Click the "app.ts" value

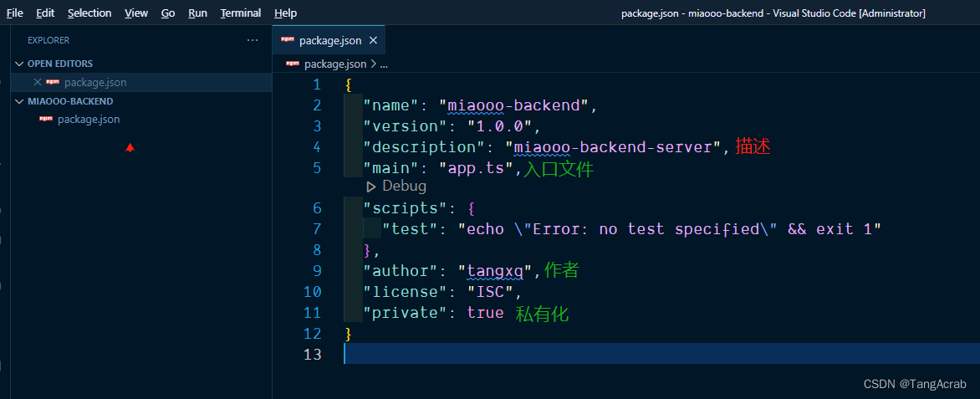[476, 168]
